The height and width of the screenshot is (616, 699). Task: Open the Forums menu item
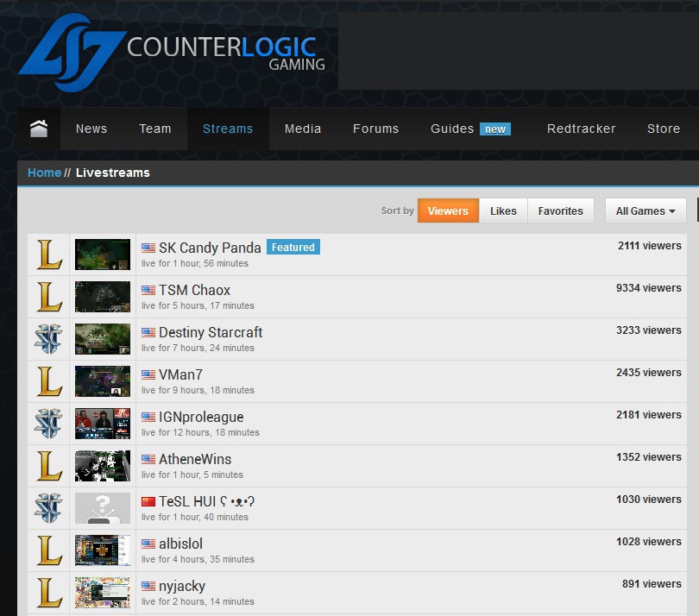tap(375, 129)
